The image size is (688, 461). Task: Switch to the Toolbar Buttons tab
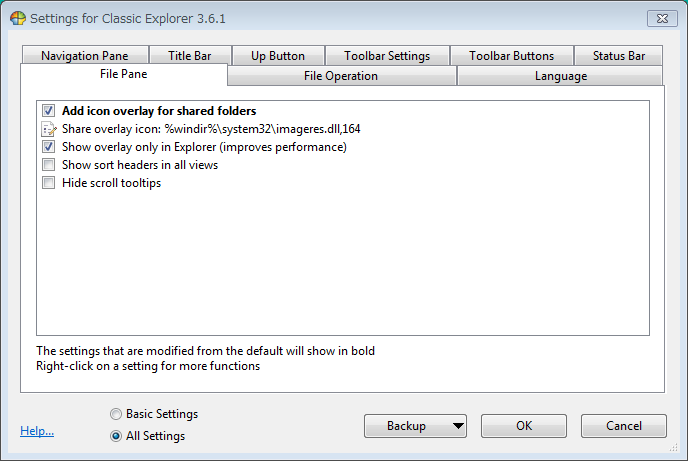click(512, 56)
